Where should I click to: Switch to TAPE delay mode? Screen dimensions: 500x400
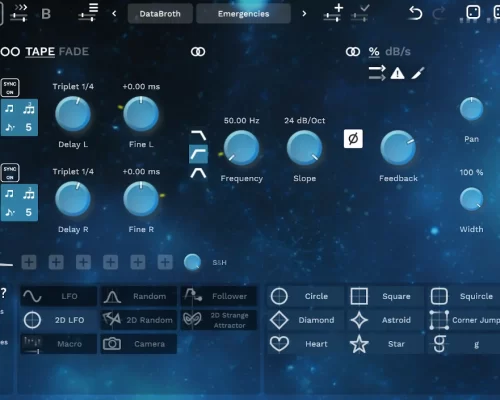click(x=40, y=52)
